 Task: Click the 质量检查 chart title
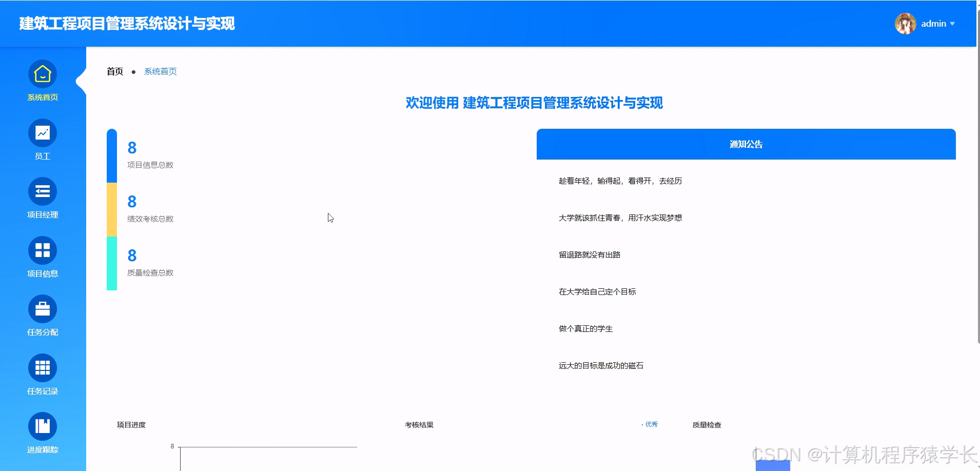707,425
